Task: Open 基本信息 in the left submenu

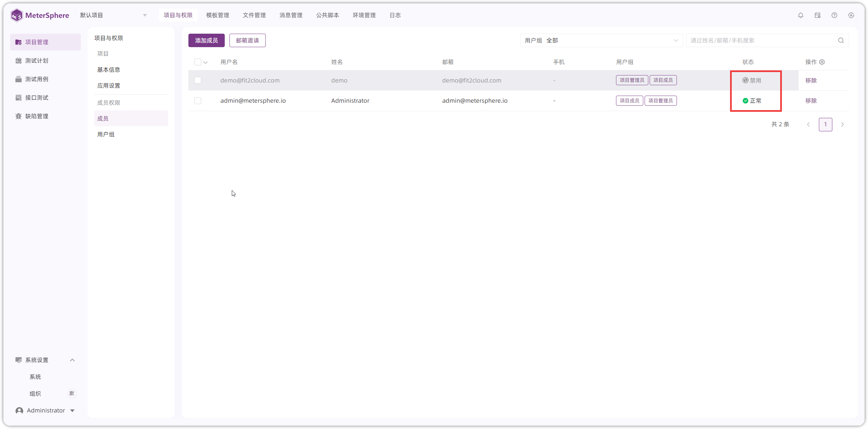Action: 108,69
